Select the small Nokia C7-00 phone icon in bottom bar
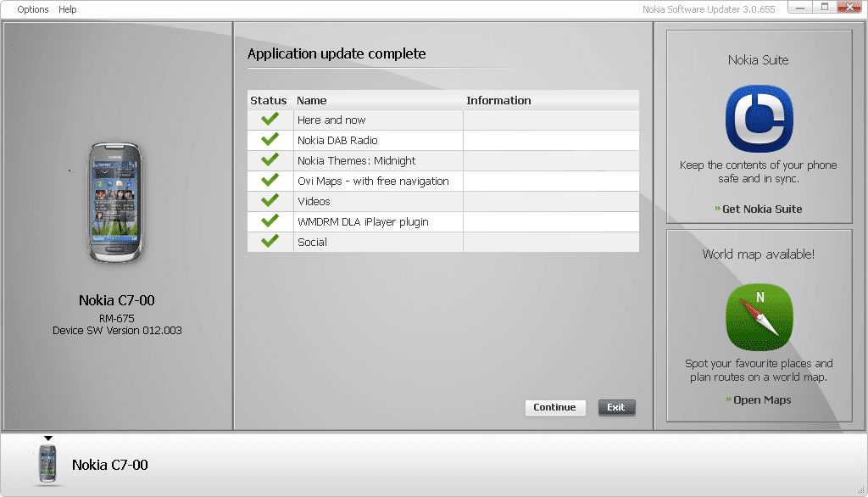The image size is (868, 497). (47, 463)
